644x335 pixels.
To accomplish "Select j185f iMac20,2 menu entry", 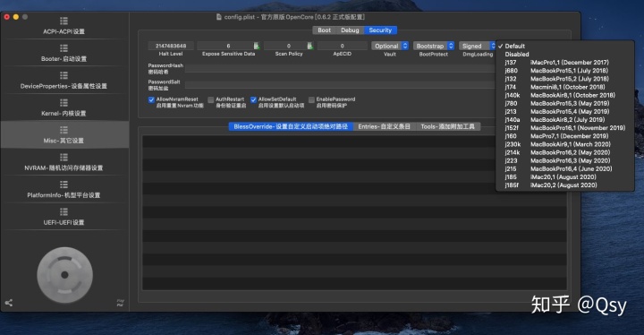I will (x=564, y=185).
